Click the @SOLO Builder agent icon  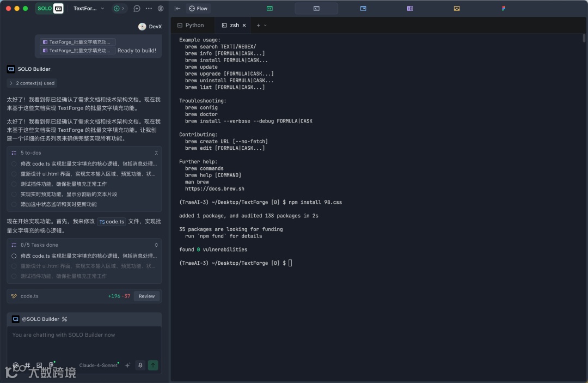(15, 319)
